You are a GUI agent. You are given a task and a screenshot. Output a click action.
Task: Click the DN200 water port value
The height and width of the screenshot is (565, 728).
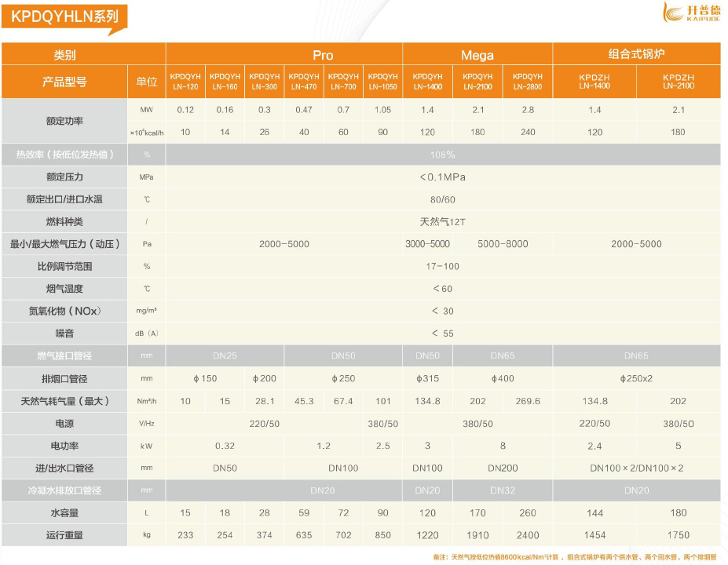pos(503,468)
